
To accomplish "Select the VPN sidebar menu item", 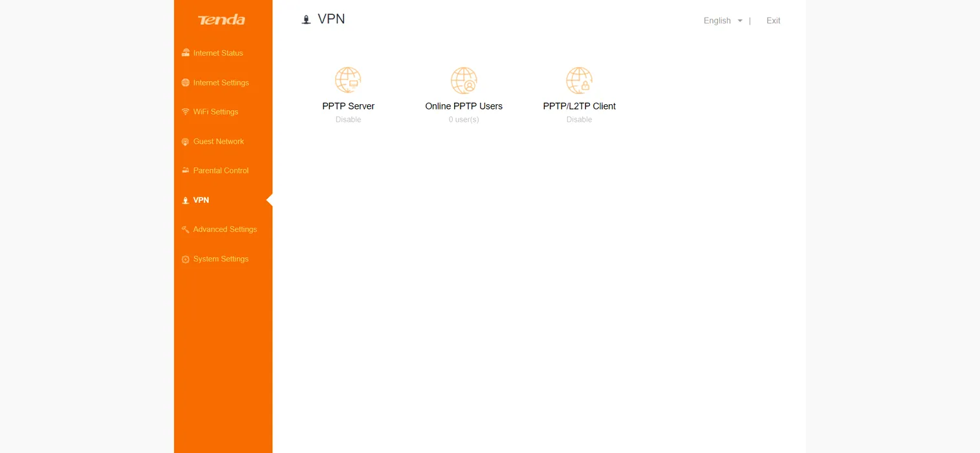I will (x=201, y=200).
